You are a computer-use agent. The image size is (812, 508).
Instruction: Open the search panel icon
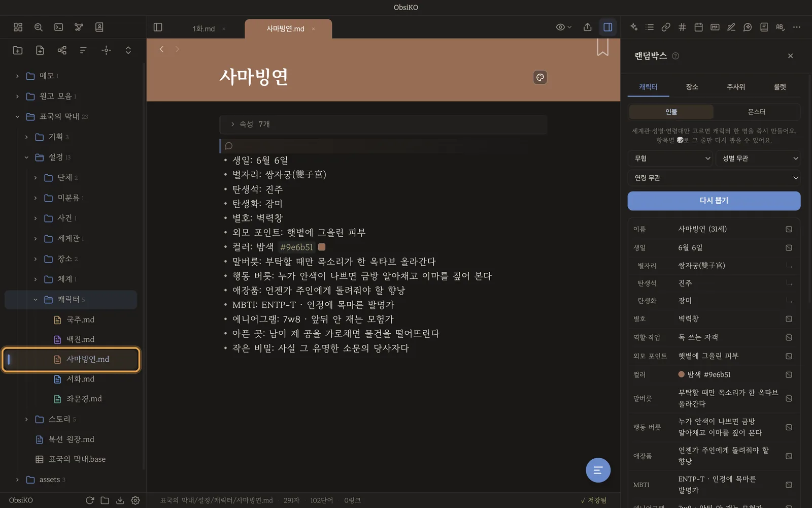pos(38,27)
